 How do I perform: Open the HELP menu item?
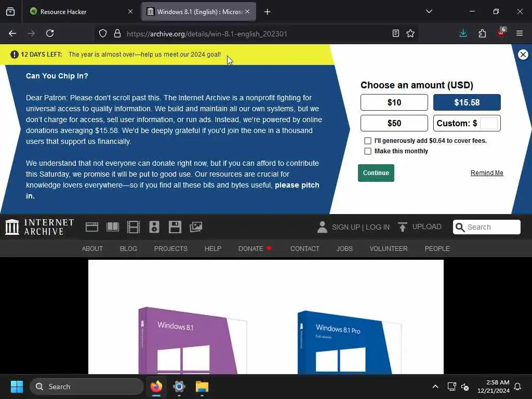[212, 249]
